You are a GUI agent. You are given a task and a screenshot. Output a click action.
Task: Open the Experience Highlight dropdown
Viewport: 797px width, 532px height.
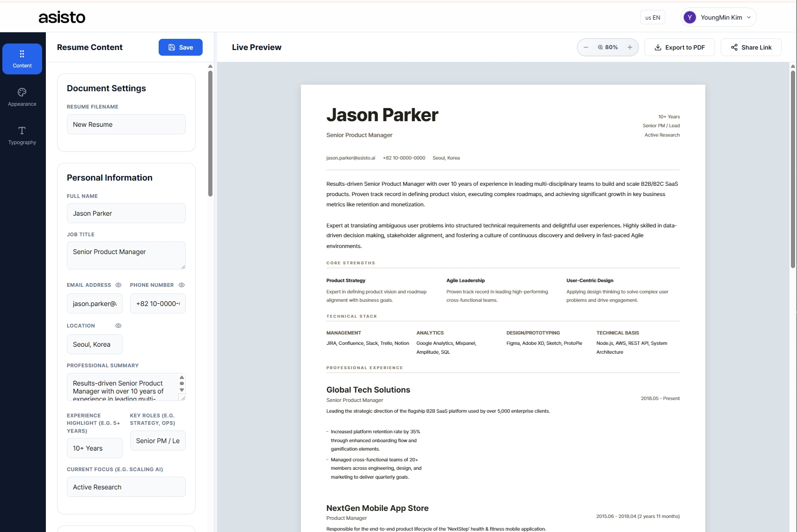[x=95, y=448]
